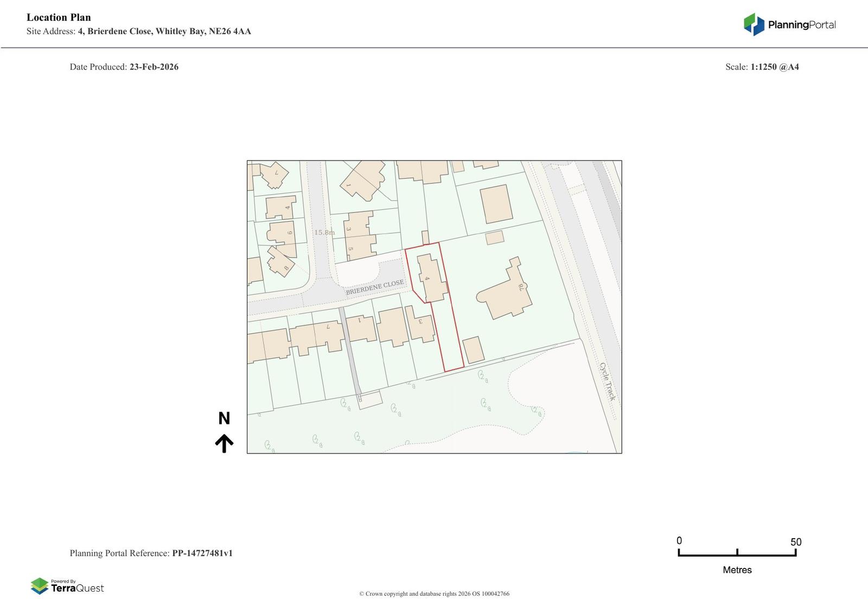Click reference number PP-14727481v1
The width and height of the screenshot is (868, 614).
tap(202, 553)
